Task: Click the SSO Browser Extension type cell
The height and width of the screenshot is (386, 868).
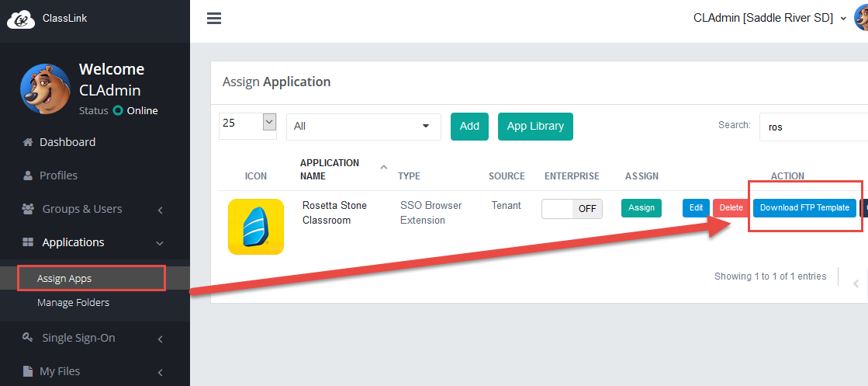Action: [431, 212]
